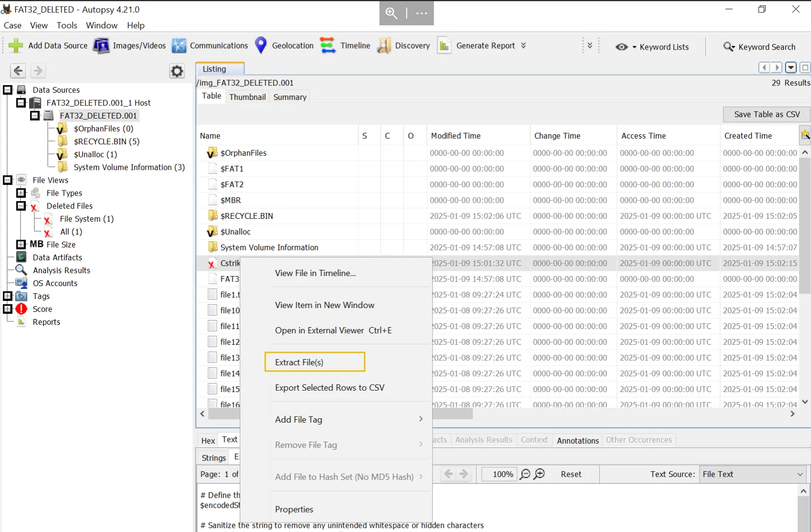Expand the File Types node
Image resolution: width=811 pixels, height=532 pixels.
pyautogui.click(x=21, y=193)
